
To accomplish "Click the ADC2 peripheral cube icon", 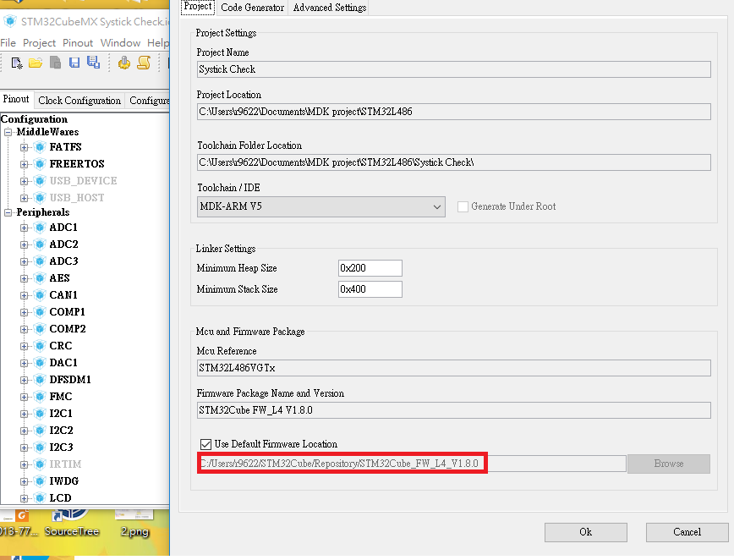I will point(41,244).
